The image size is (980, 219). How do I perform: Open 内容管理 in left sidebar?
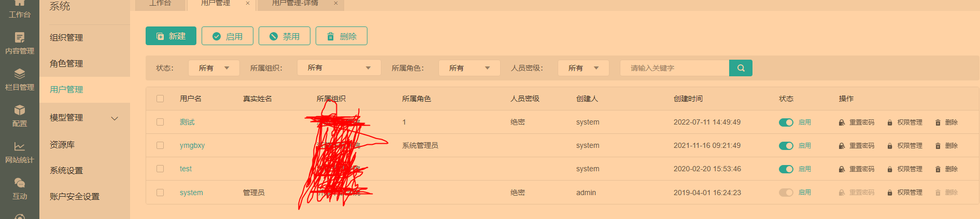(20, 43)
